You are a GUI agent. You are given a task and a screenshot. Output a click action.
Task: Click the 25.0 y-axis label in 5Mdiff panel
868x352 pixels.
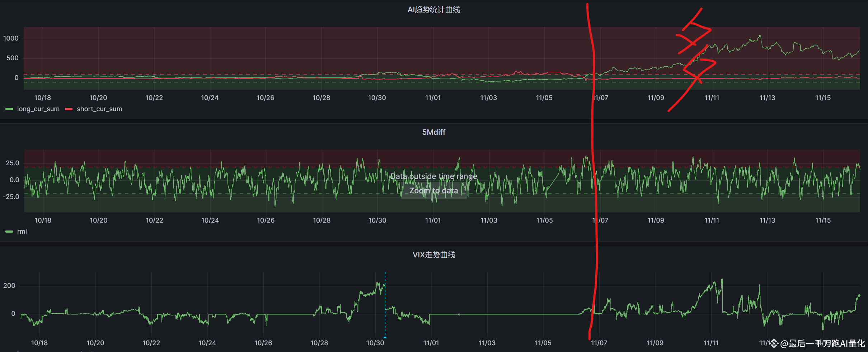click(13, 163)
